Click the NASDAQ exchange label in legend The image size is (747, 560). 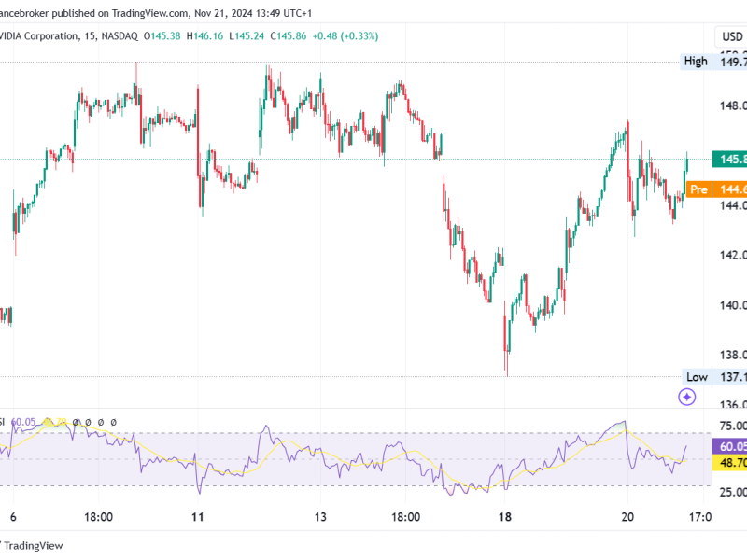click(120, 36)
